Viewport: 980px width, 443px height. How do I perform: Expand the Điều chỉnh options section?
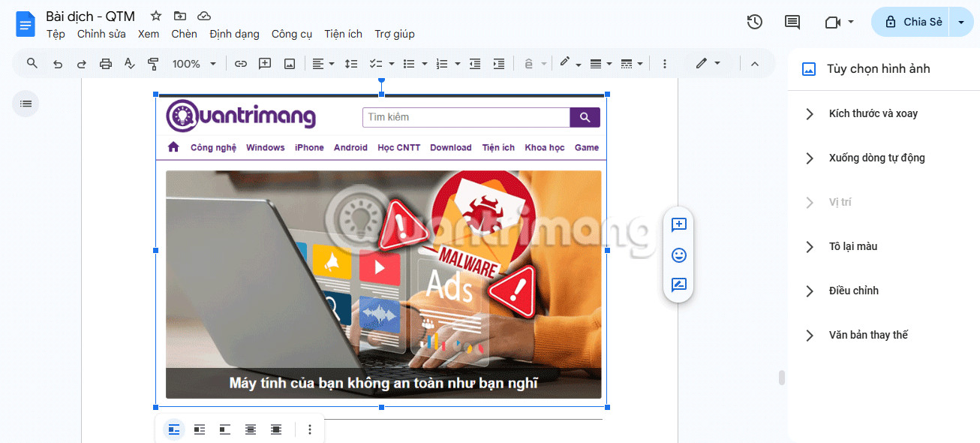[x=855, y=291]
